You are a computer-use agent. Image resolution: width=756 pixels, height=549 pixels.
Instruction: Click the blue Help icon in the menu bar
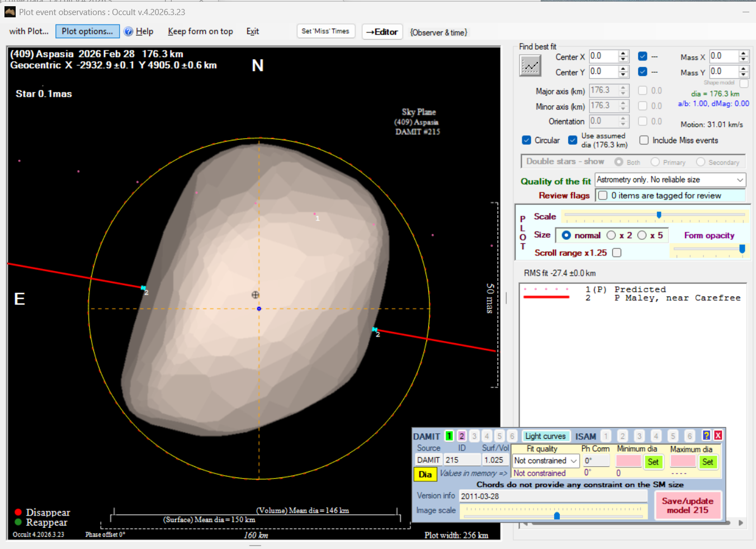coord(129,31)
